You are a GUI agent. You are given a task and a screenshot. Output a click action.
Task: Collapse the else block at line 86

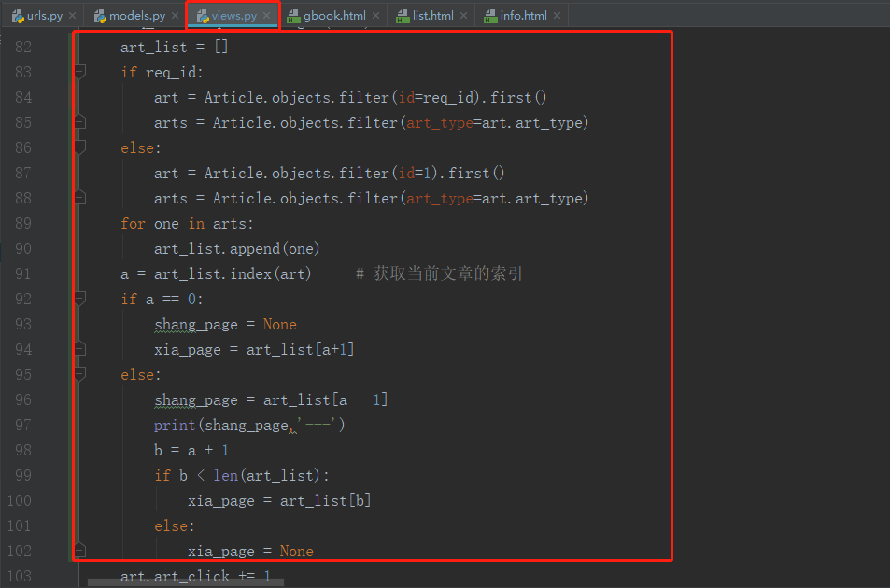point(80,147)
